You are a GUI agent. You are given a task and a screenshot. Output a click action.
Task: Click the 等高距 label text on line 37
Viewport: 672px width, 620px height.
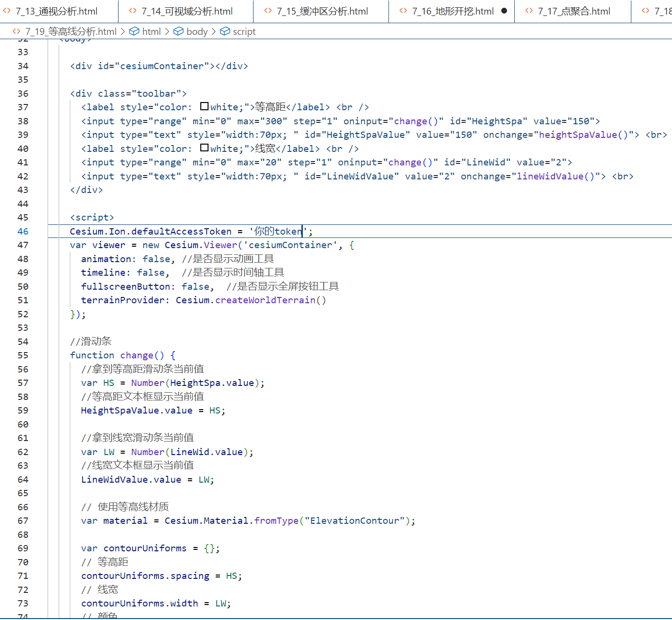pos(270,107)
